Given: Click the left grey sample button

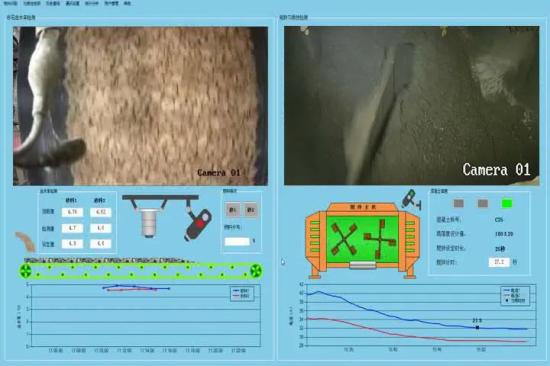Looking at the screenshot, I should coord(233,209).
